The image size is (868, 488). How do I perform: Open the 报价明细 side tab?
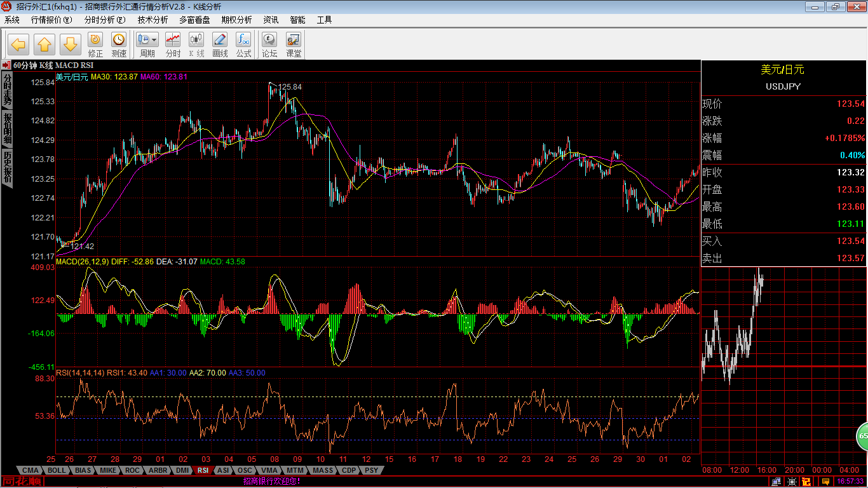7,129
